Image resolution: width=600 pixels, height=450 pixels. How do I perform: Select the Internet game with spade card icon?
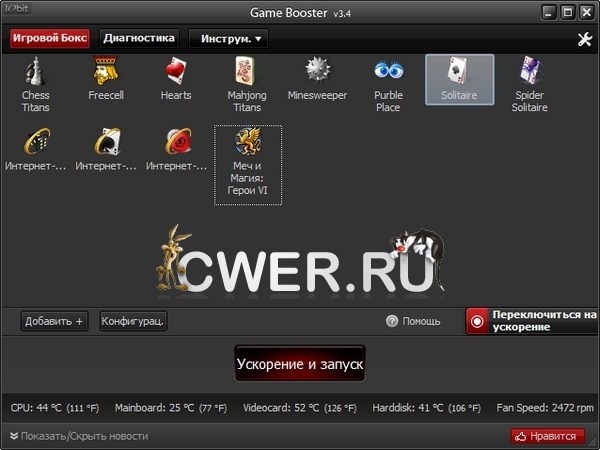(108, 142)
